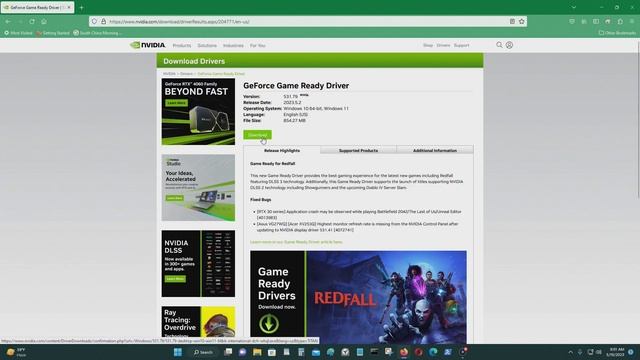
Task: Go back with the browser back arrow
Action: point(8,21)
